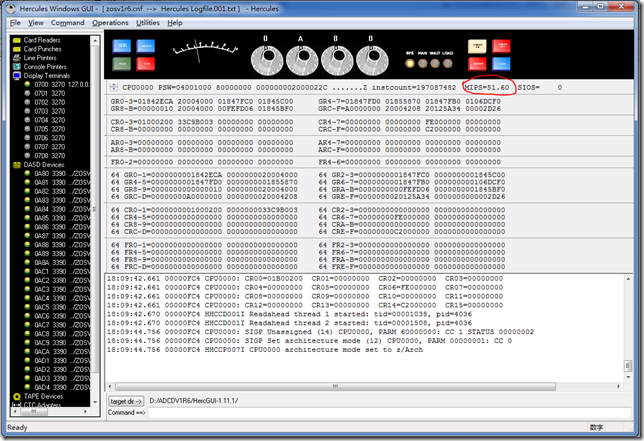Click the second address dial showing A
The width and height of the screenshot is (644, 441).
[x=302, y=60]
